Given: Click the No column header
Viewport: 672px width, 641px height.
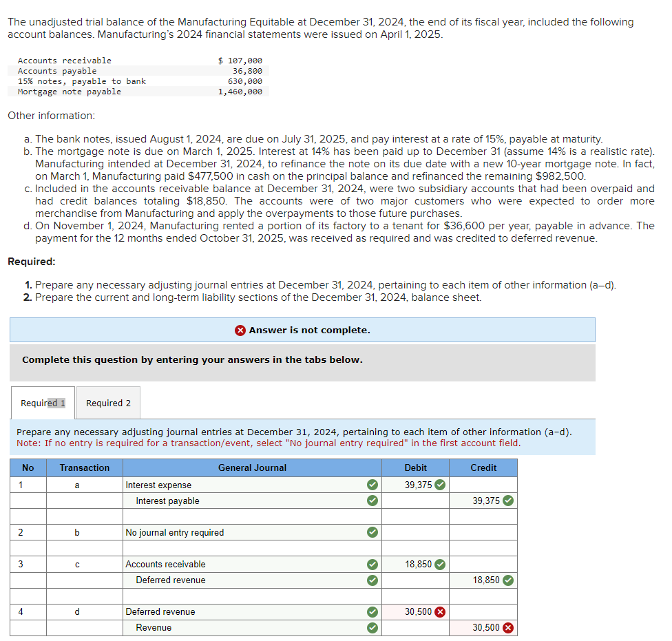Looking at the screenshot, I should (x=28, y=467).
